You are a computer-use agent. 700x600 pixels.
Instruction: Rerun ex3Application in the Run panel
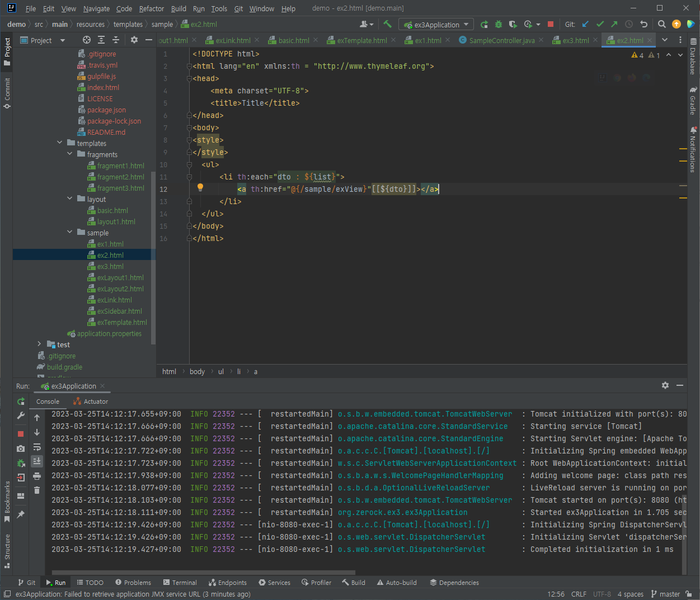pos(21,401)
